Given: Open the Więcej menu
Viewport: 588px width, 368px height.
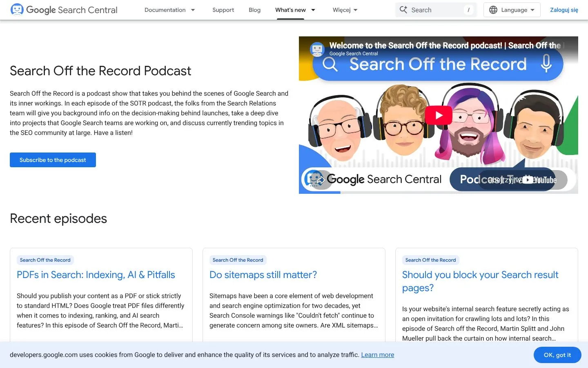Looking at the screenshot, I should 345,10.
